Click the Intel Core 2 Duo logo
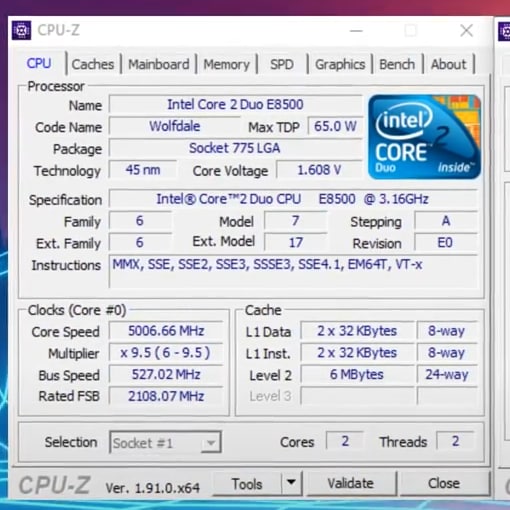Viewport: 510px width, 510px height. [424, 137]
